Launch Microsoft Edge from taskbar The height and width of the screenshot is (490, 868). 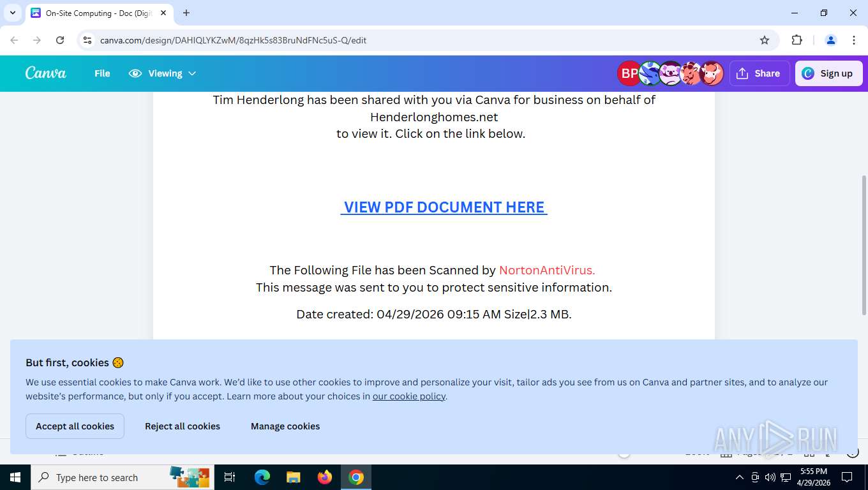(x=262, y=477)
